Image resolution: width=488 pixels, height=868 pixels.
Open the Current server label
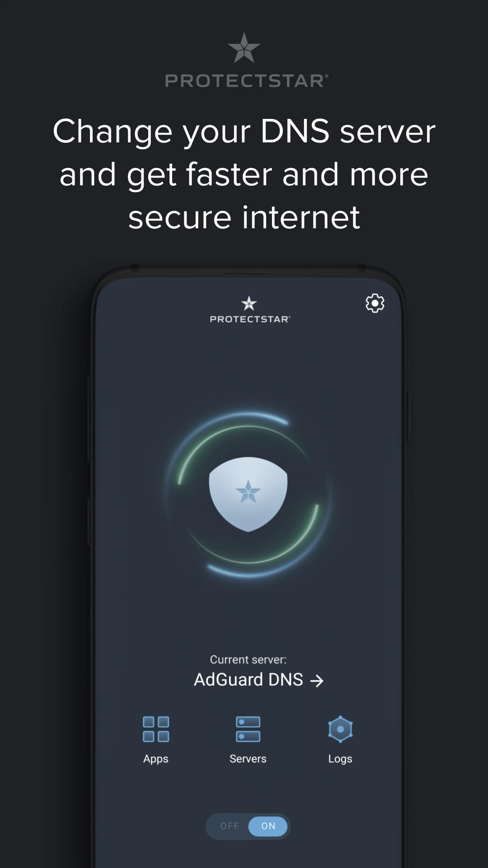[248, 660]
